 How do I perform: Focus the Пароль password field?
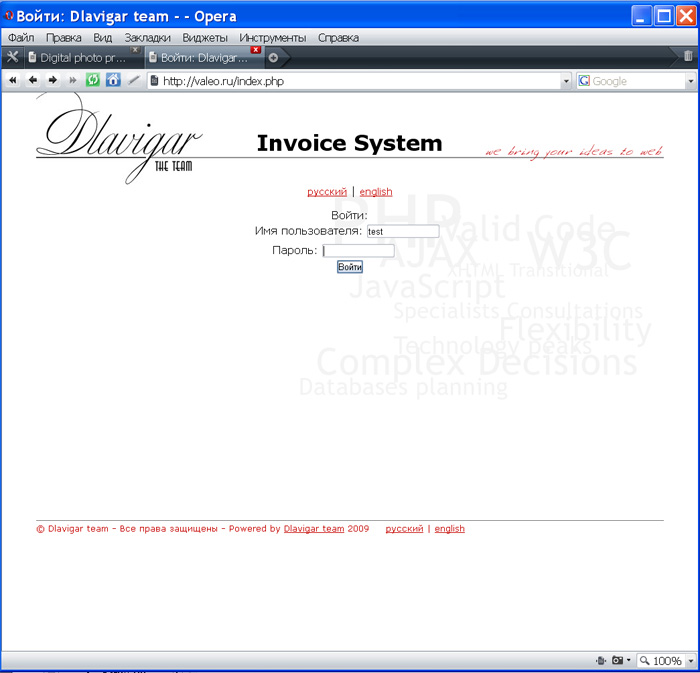(x=358, y=251)
